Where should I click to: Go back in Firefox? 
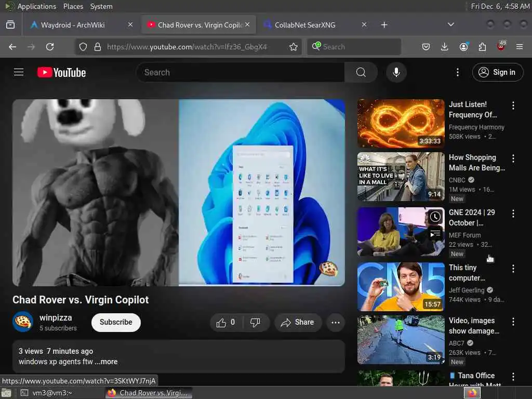pyautogui.click(x=12, y=47)
